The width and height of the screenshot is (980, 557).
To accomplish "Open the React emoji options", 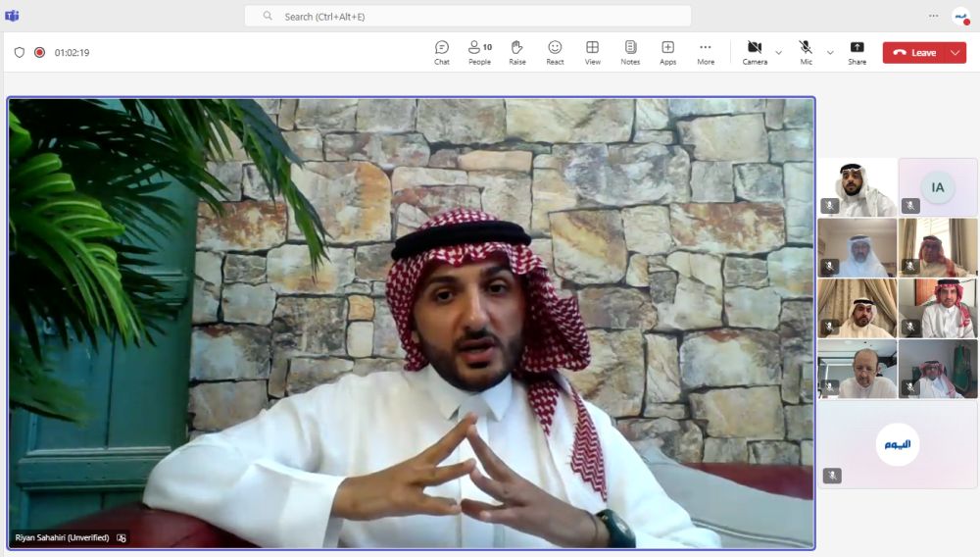I will tap(555, 52).
